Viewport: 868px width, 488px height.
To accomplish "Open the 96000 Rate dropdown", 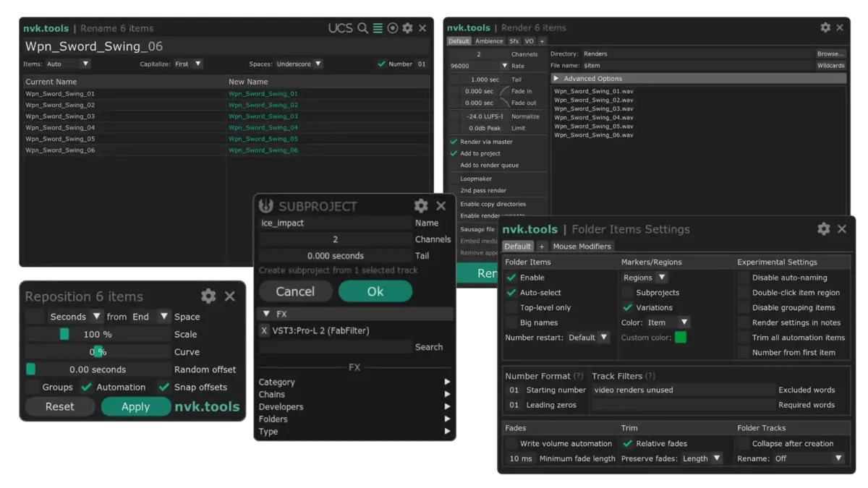I will click(x=478, y=66).
